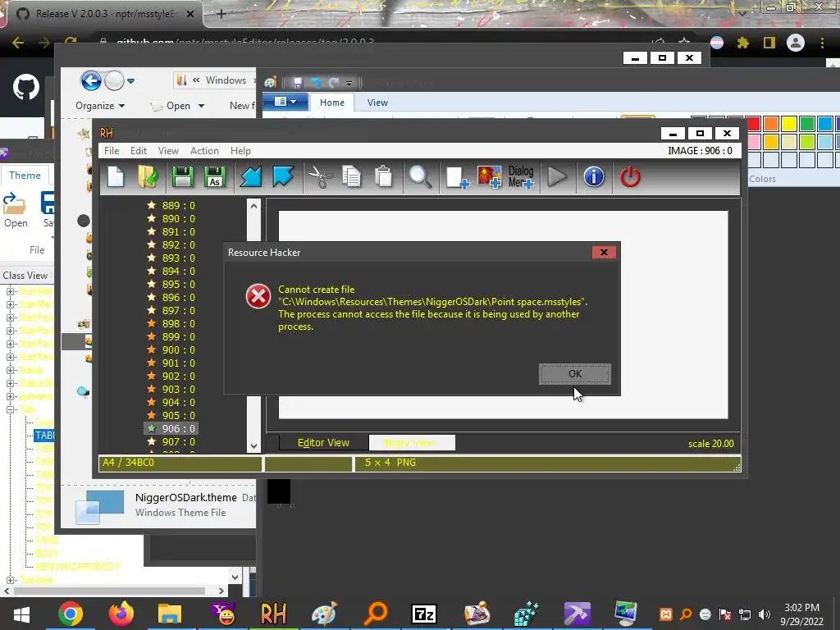Select the red color swatch in Paint
The height and width of the screenshot is (630, 840).
[x=753, y=124]
